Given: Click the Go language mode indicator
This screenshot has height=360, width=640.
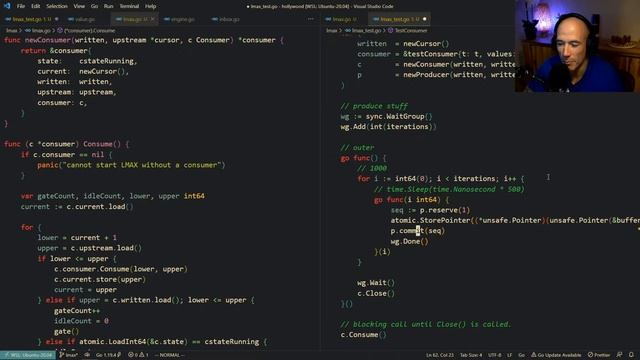Looking at the screenshot, I should click(x=522, y=355).
